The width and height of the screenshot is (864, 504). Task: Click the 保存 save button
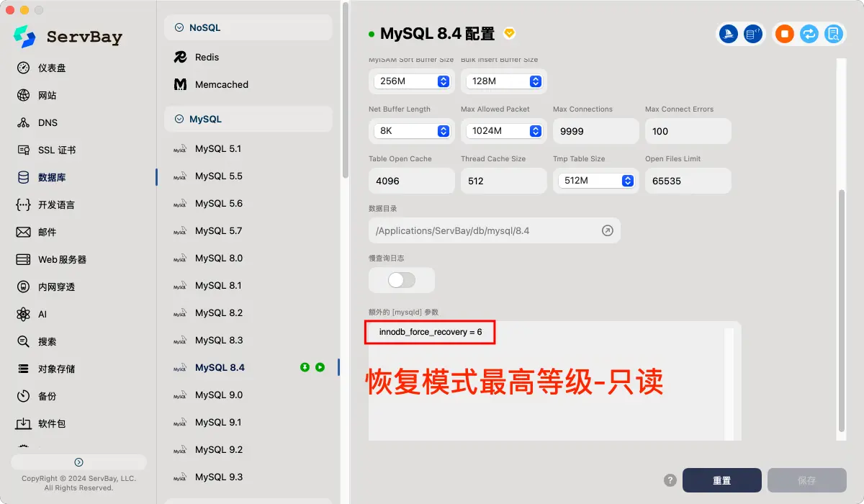pyautogui.click(x=807, y=480)
